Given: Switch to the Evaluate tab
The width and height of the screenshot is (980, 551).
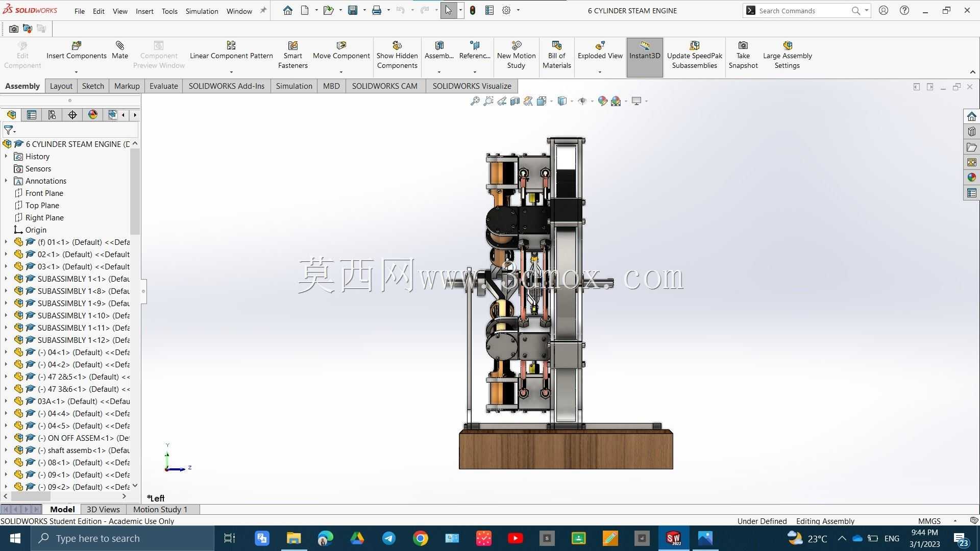Looking at the screenshot, I should 163,86.
